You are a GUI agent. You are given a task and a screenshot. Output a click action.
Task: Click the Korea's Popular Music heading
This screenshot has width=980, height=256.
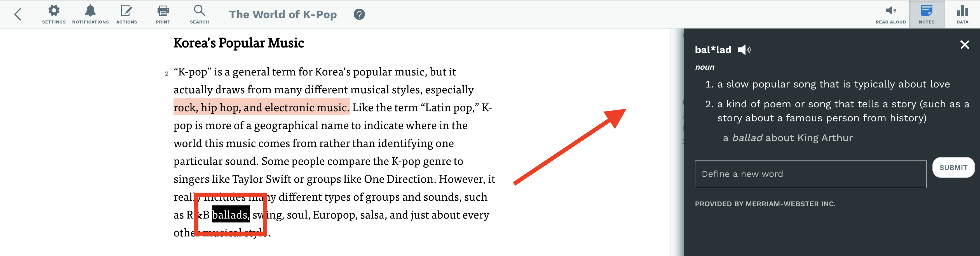(238, 43)
